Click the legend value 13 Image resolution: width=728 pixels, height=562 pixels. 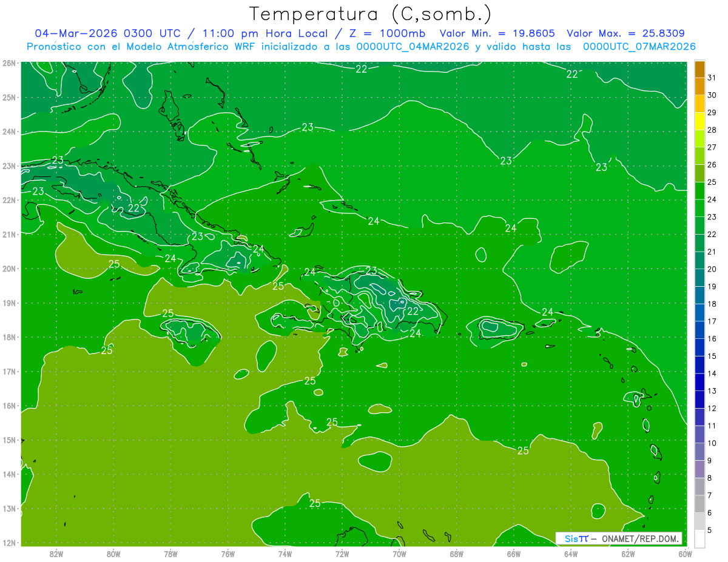coord(712,390)
